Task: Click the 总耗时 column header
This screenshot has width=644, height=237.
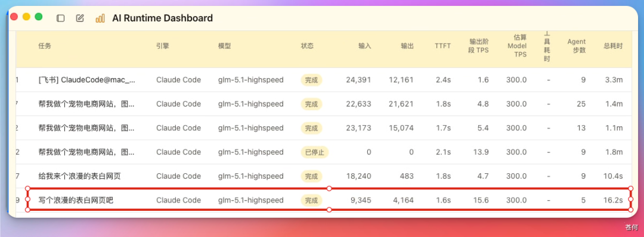Action: (x=613, y=46)
